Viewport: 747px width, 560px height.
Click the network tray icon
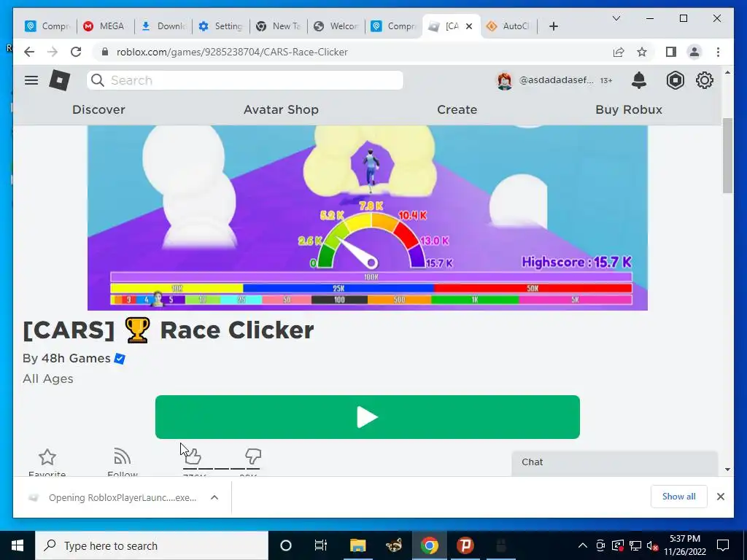coord(635,545)
